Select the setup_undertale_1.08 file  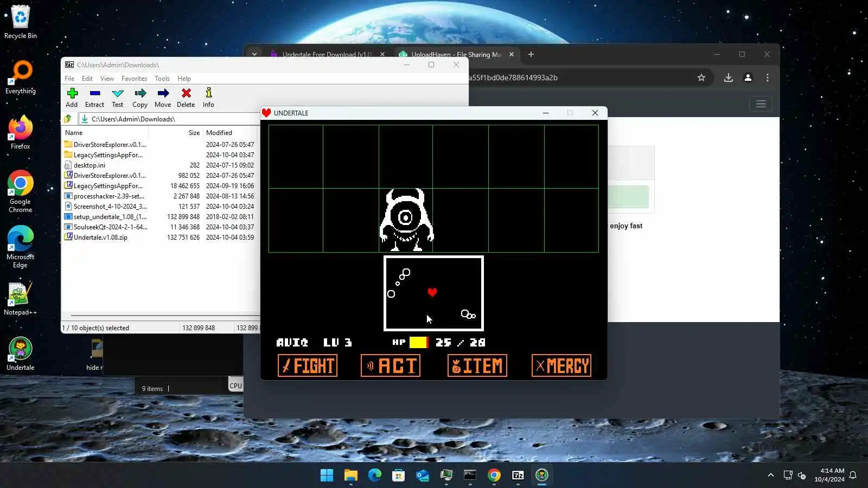point(160,217)
